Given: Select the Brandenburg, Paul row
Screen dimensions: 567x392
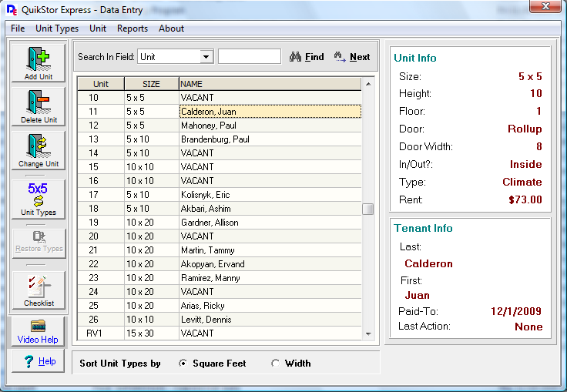Looking at the screenshot, I should point(220,139).
